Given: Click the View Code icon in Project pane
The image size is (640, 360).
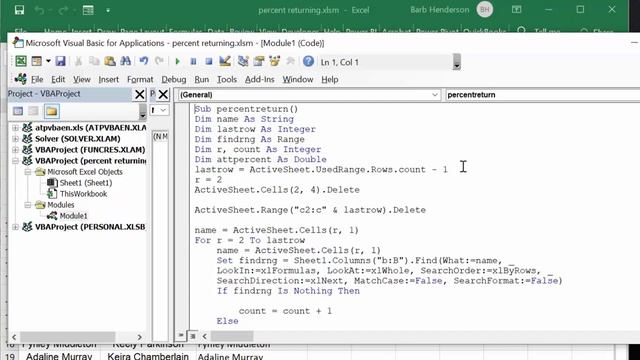Looking at the screenshot, I should 18,111.
